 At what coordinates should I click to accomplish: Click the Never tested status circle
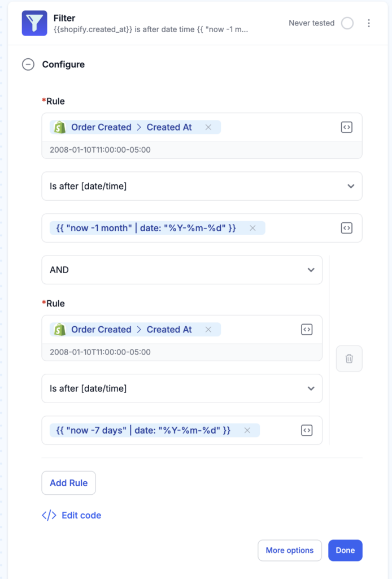(x=347, y=23)
